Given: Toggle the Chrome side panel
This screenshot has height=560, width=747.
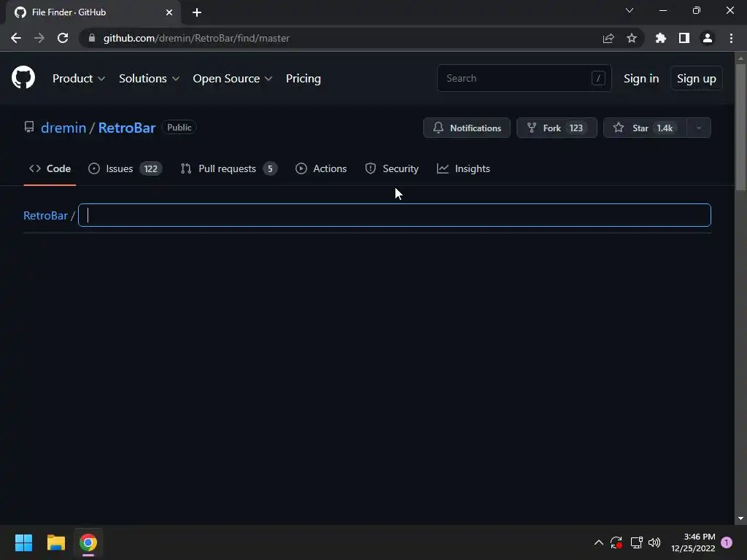Looking at the screenshot, I should click(x=684, y=38).
